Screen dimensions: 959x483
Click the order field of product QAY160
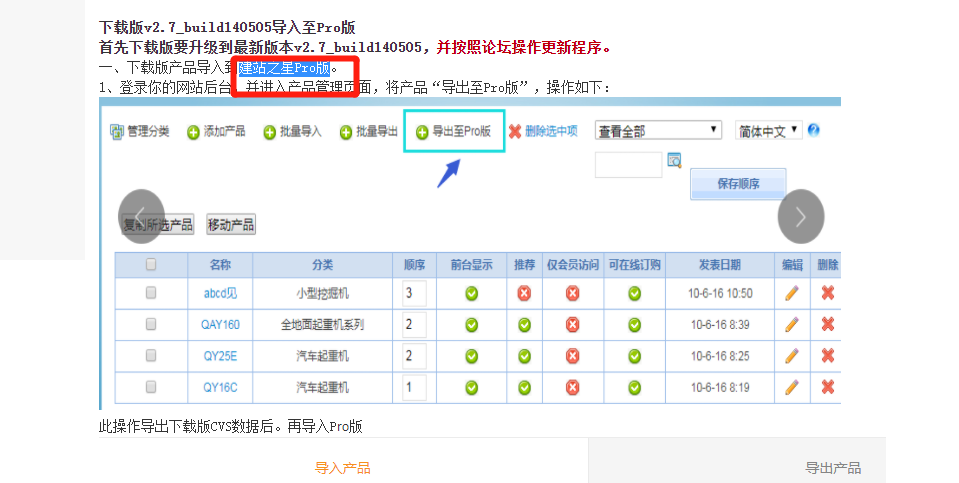coord(414,325)
